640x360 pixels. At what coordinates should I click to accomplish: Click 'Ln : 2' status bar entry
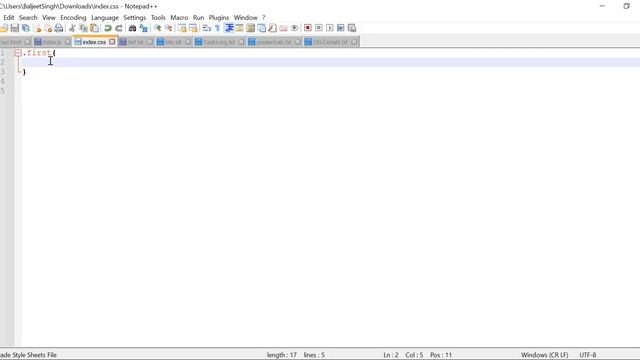[391, 355]
